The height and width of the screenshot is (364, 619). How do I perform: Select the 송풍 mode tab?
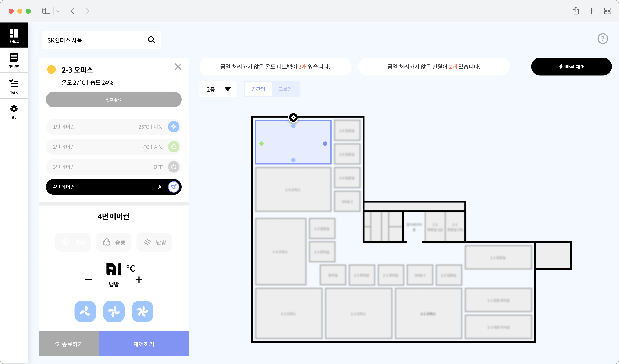[114, 242]
